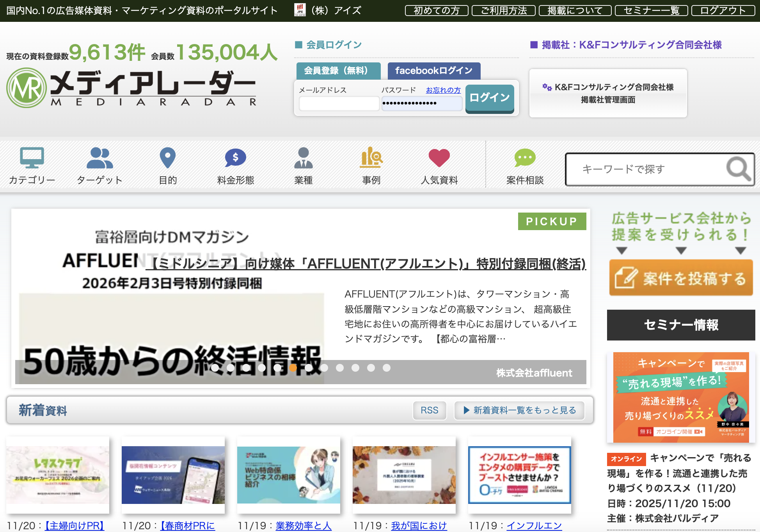This screenshot has height=532, width=760.
Task: Open 新着資料一覧をもっと見る link
Action: 519,410
